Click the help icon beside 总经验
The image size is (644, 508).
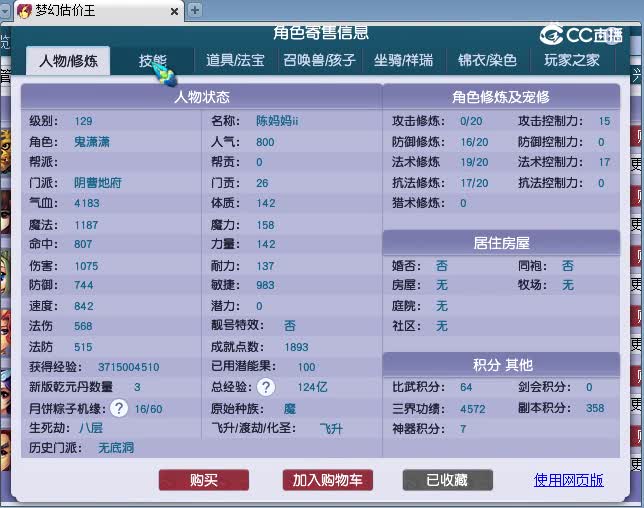266,387
